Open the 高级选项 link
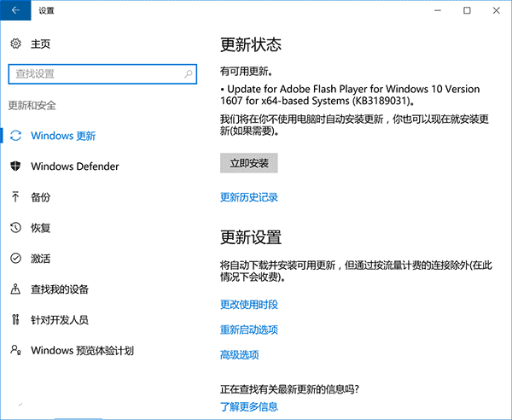The width and height of the screenshot is (512, 420). (239, 354)
